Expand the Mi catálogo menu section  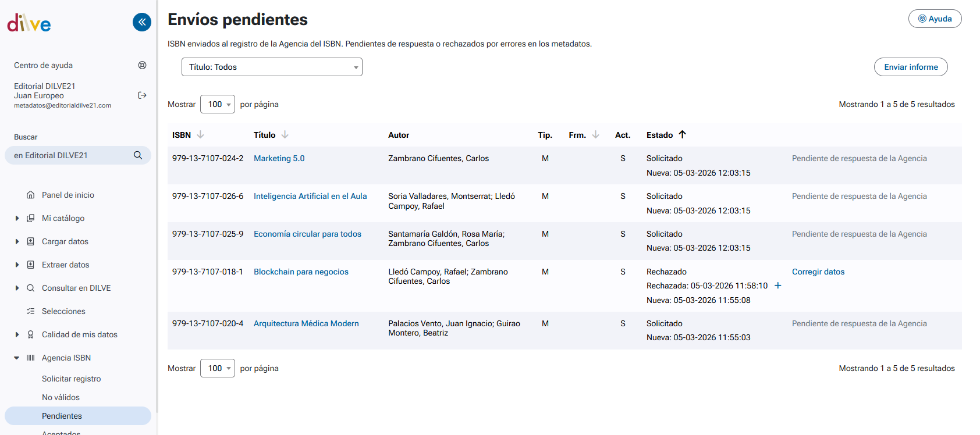click(17, 218)
